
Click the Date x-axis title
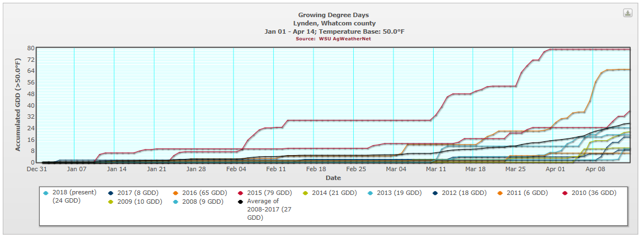click(333, 178)
